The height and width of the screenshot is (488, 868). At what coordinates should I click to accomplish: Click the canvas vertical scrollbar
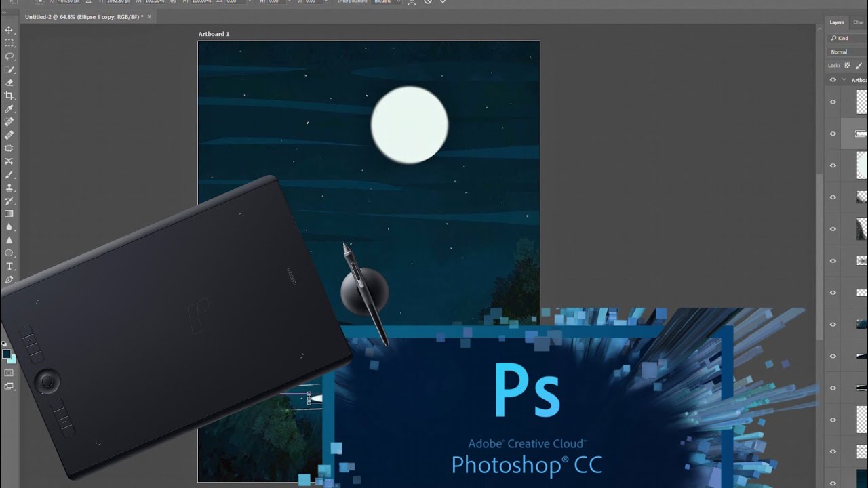819,258
